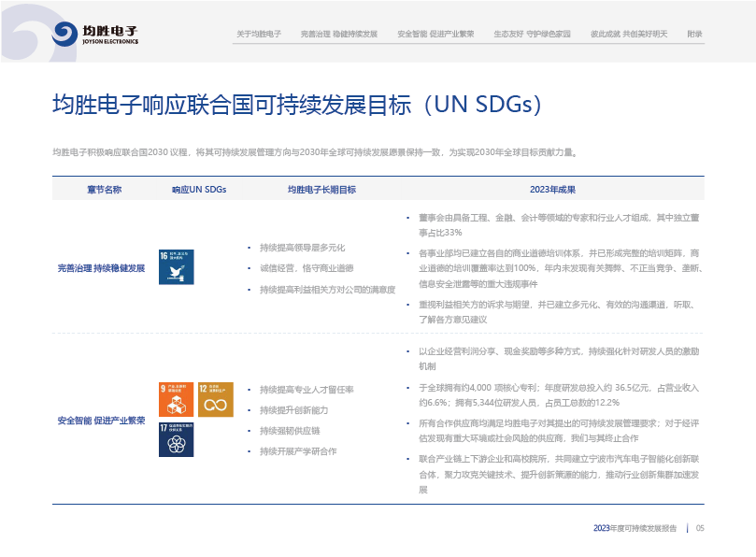
Task: Click the 2023年成果 column header
Action: (552, 189)
